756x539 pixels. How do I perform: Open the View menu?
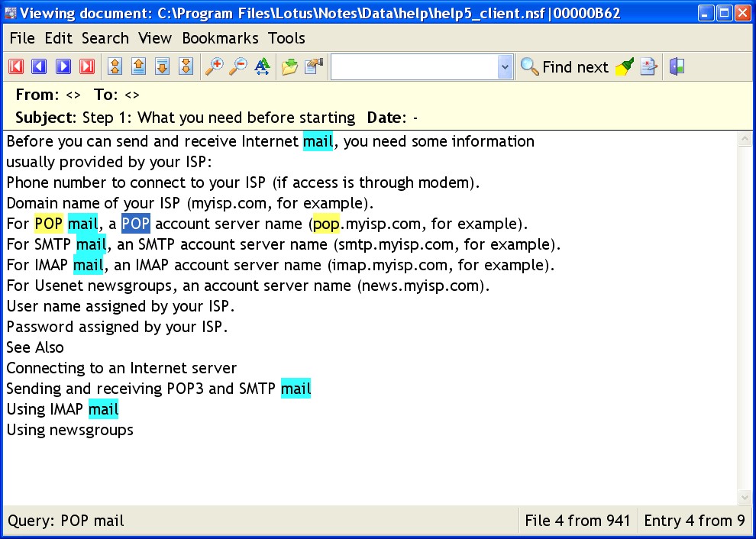155,38
